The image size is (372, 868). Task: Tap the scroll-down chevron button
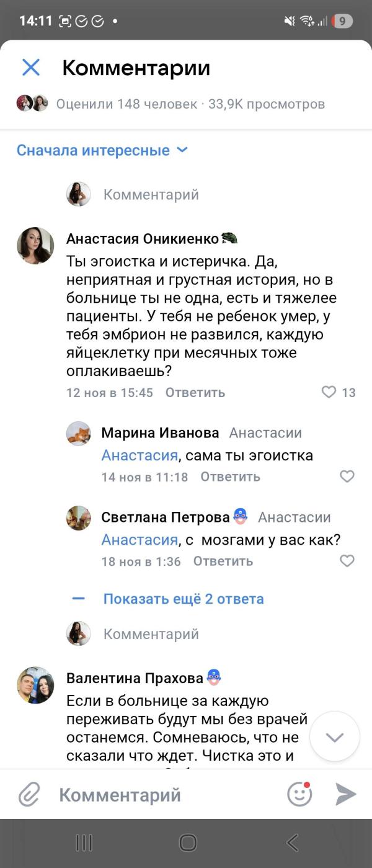pos(334,736)
